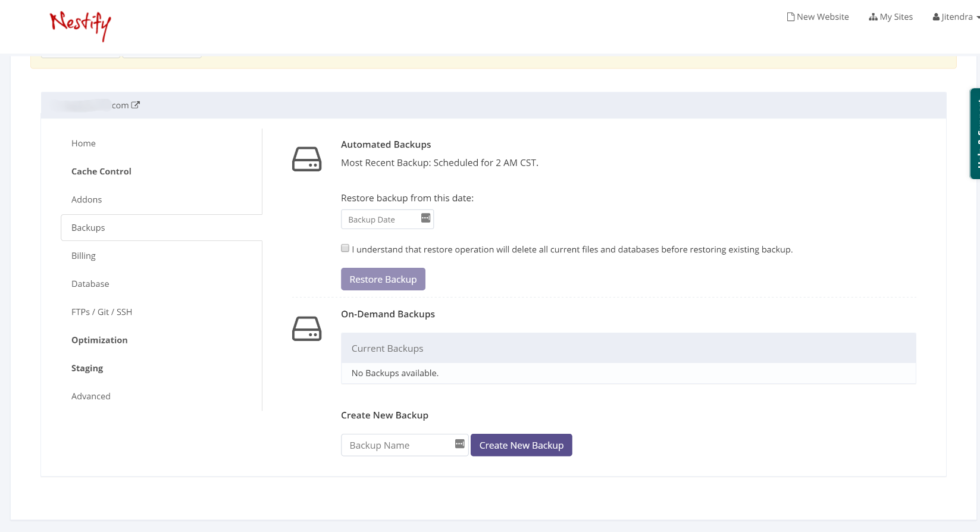The width and height of the screenshot is (980, 532).
Task: Click the On-Demand Backups drive icon
Action: coord(306,328)
